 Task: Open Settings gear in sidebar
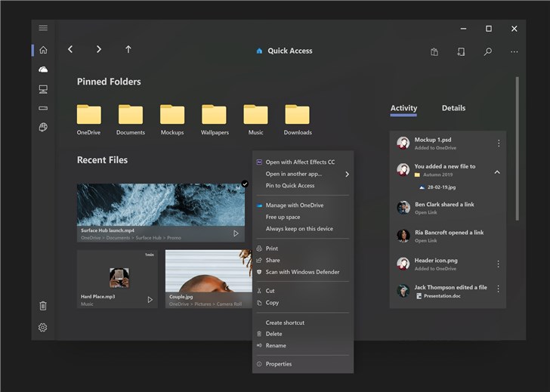[43, 327]
